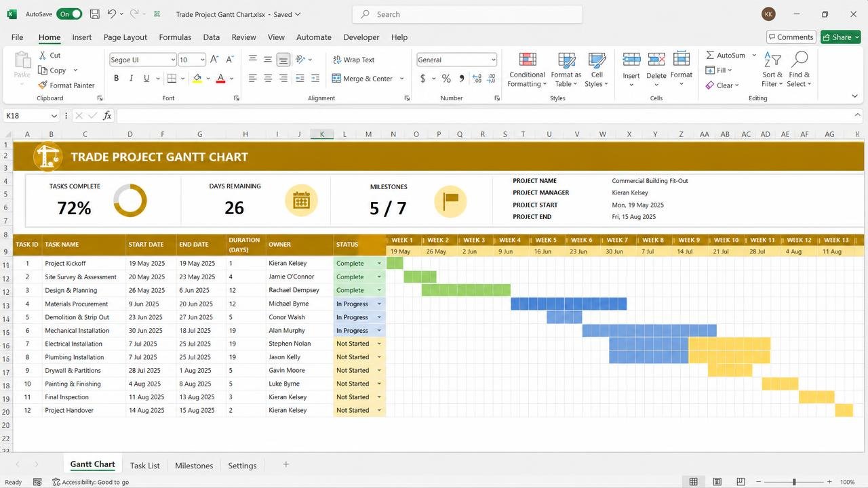The image size is (868, 488).
Task: Open status dropdown for Project Kickoff
Action: pos(379,263)
